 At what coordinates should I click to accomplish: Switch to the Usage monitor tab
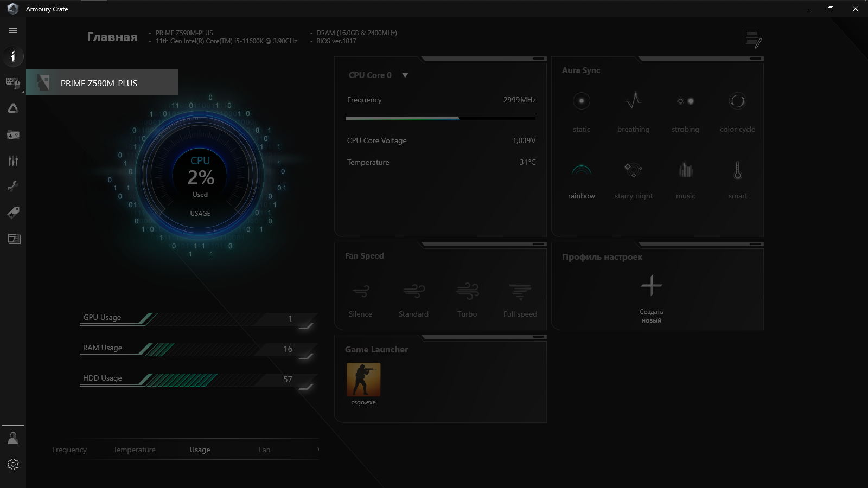(x=200, y=450)
